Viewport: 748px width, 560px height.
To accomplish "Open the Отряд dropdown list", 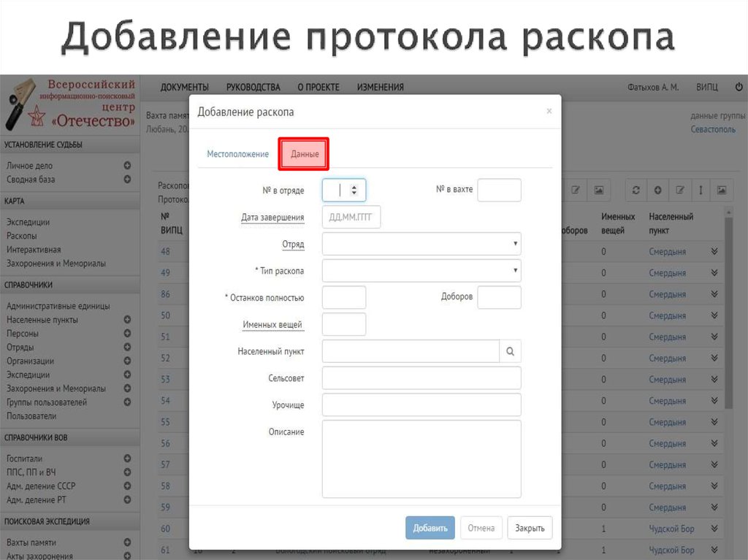I will click(x=421, y=243).
